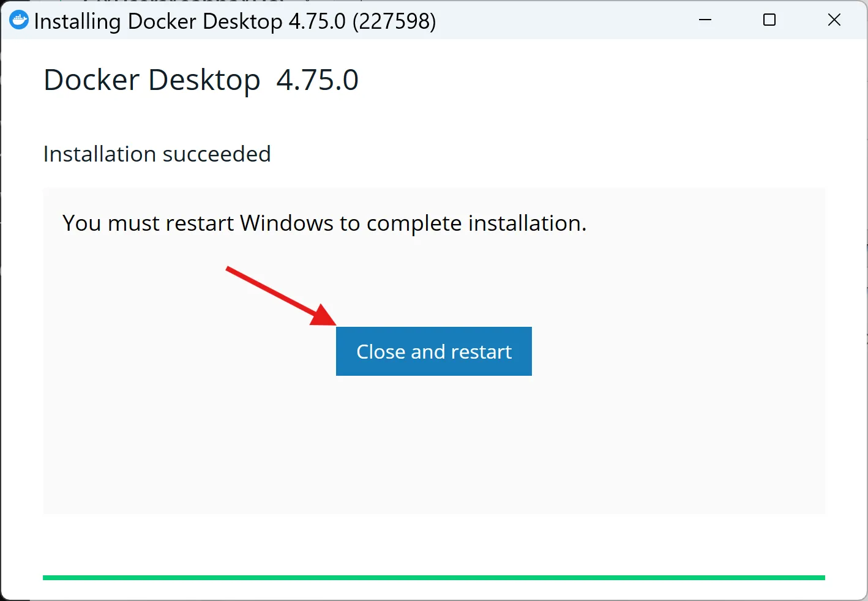This screenshot has height=601, width=868.
Task: Click the green installation progress bar
Action: 433,577
